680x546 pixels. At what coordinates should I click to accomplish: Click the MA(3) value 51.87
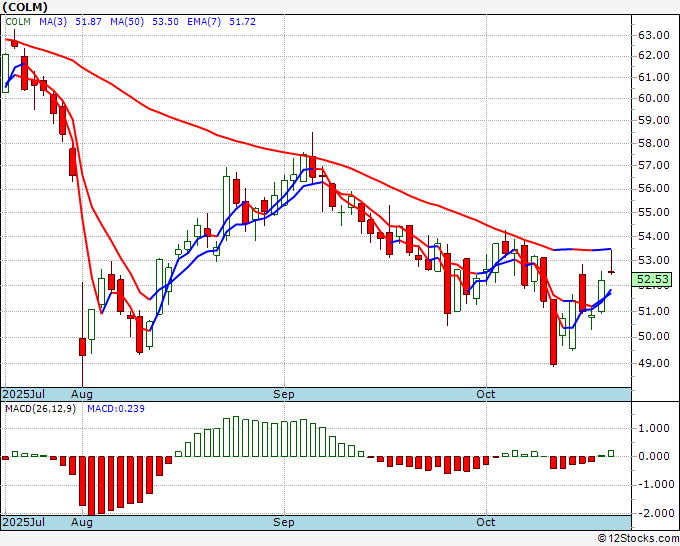88,21
